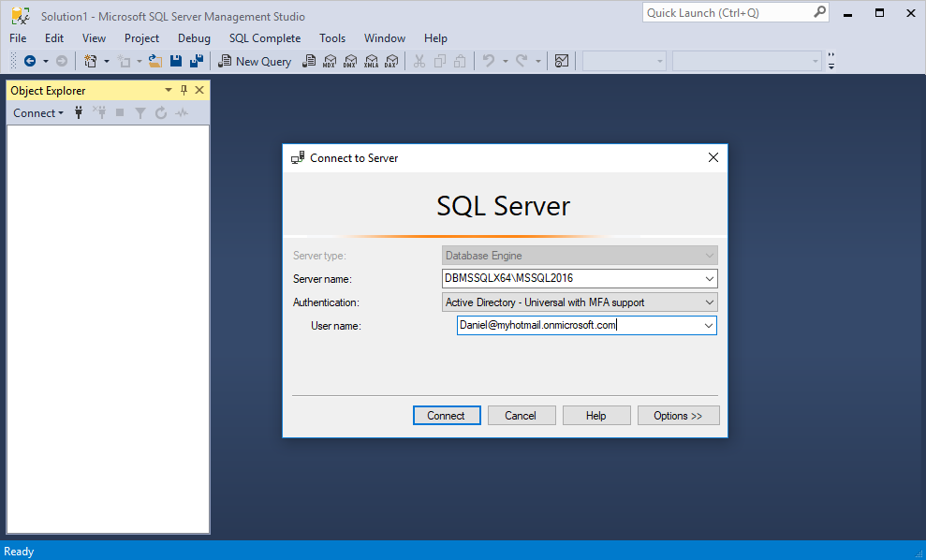Image resolution: width=926 pixels, height=560 pixels.
Task: Open the Debug menu
Action: 195,38
